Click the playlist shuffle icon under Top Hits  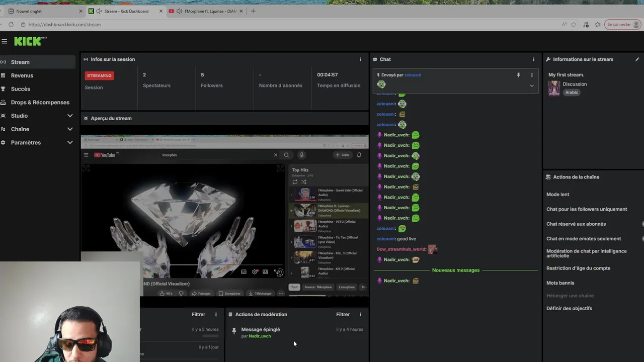pos(304,182)
